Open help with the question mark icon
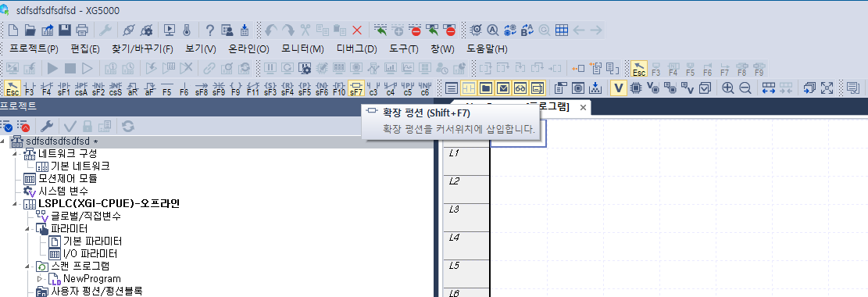The height and width of the screenshot is (297, 868). coord(210,30)
